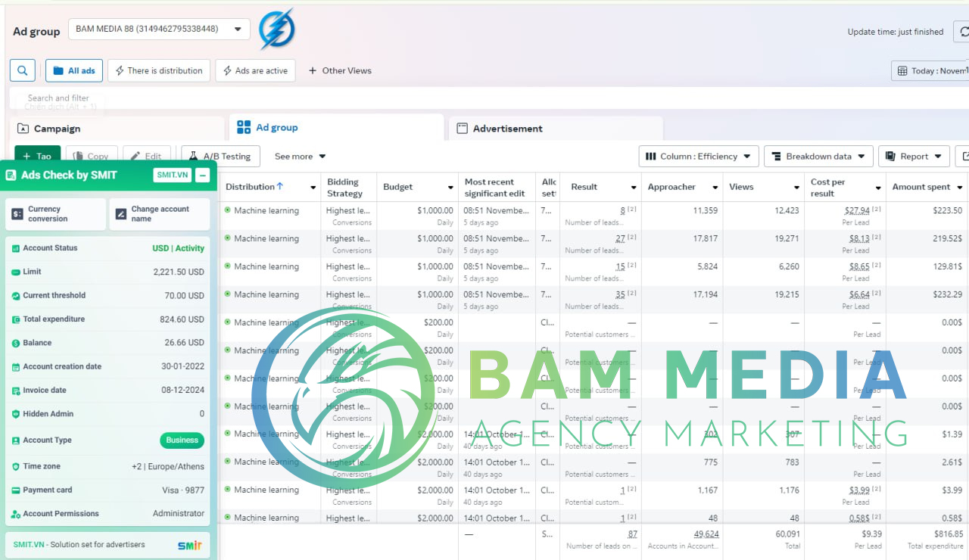Switch to the Advertisement tab
969x560 pixels.
coord(556,129)
